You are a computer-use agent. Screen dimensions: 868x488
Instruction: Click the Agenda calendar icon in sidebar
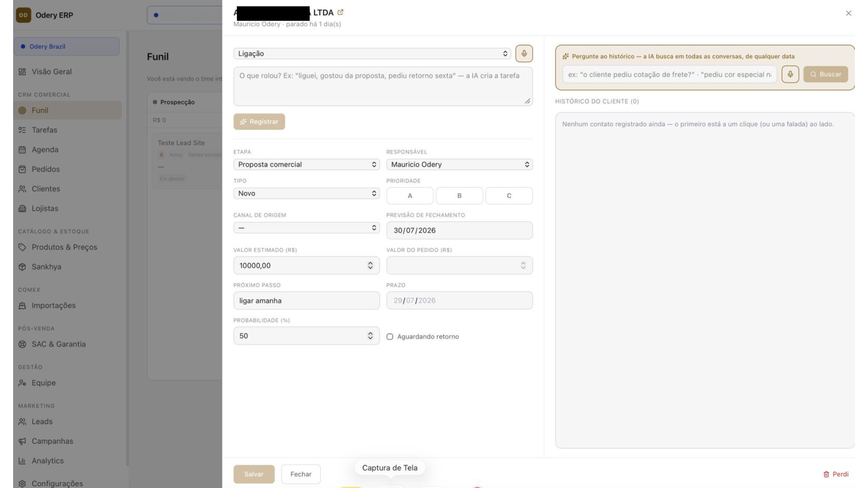pyautogui.click(x=22, y=150)
